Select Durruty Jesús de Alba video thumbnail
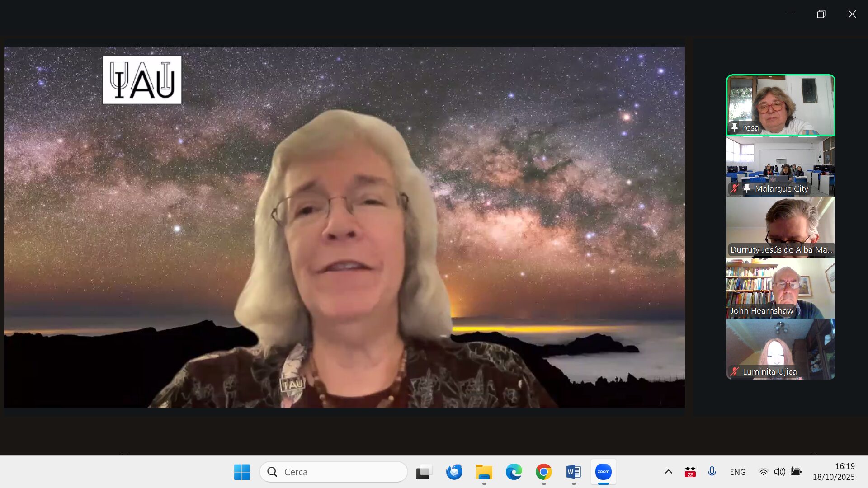The image size is (868, 488). click(780, 227)
